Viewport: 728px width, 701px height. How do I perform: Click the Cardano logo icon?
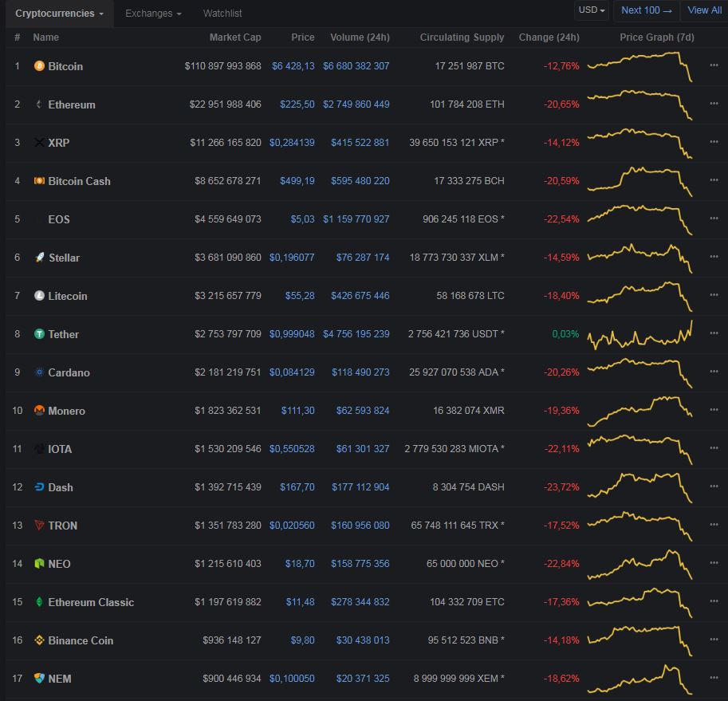click(x=39, y=372)
